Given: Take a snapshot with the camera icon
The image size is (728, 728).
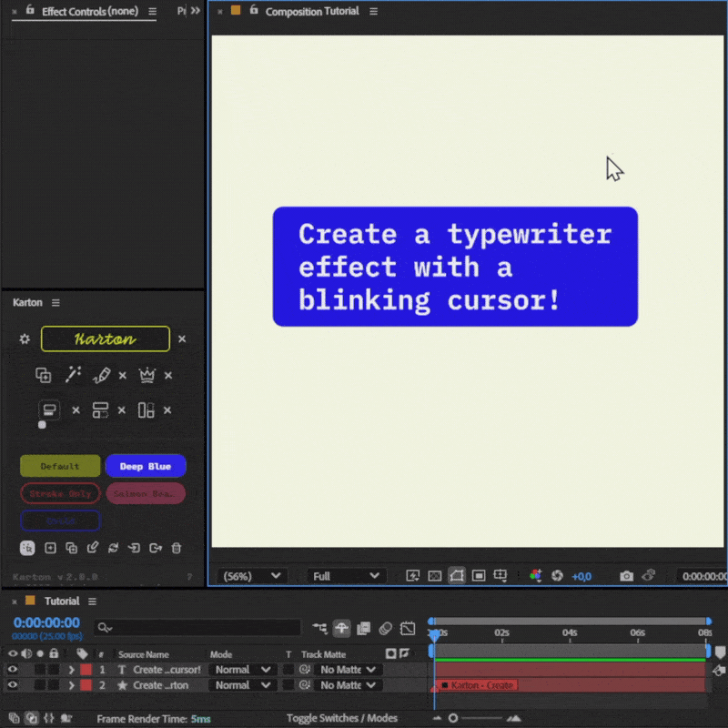Looking at the screenshot, I should coord(626,576).
